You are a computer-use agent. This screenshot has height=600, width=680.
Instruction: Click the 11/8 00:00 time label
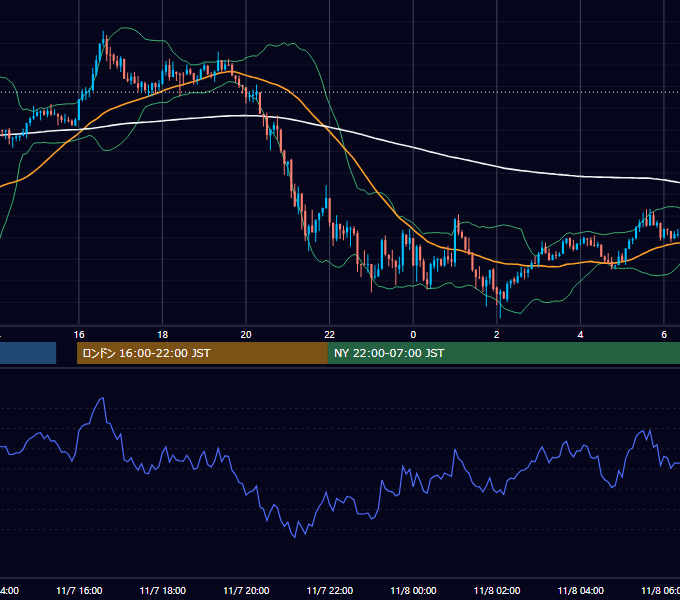coord(413,590)
